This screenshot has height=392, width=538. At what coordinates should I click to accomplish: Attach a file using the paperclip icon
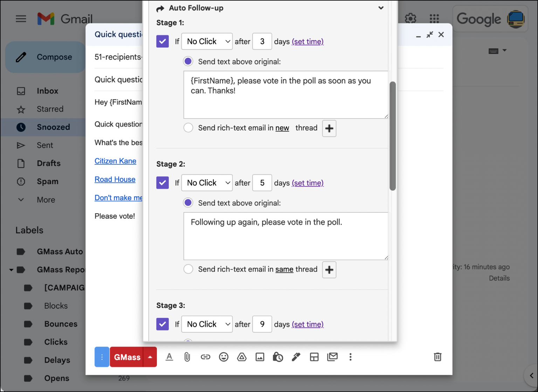187,357
